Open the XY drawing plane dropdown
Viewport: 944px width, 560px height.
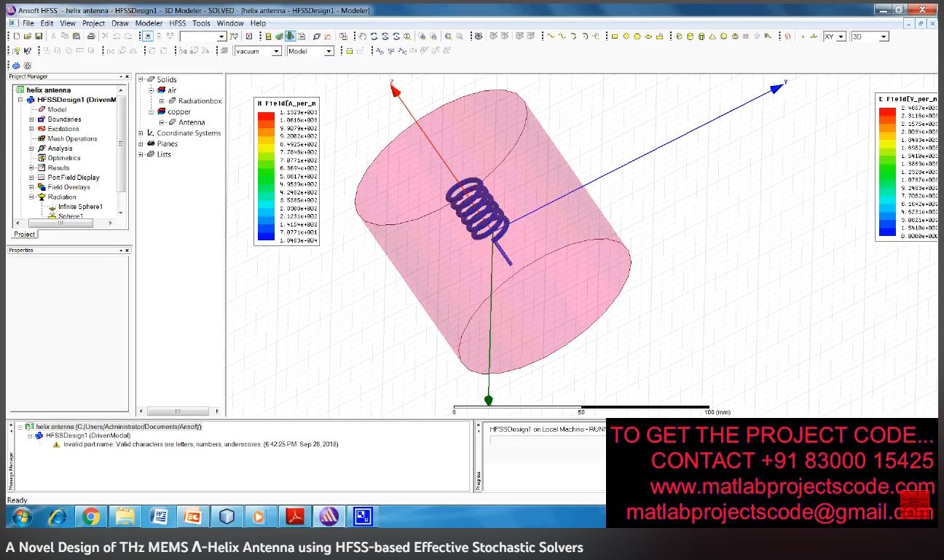tap(841, 36)
